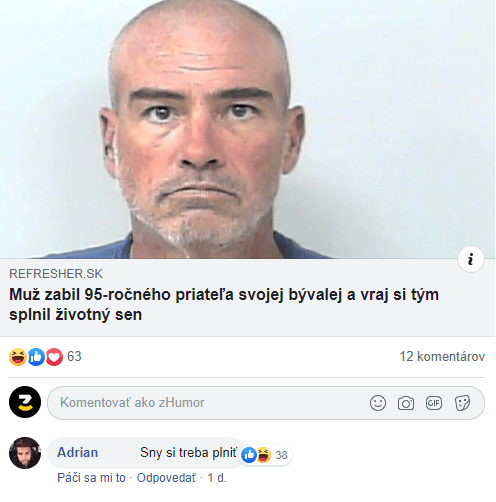This screenshot has height=502, width=496.
Task: Open the sticker picker in comment box
Action: click(x=462, y=403)
